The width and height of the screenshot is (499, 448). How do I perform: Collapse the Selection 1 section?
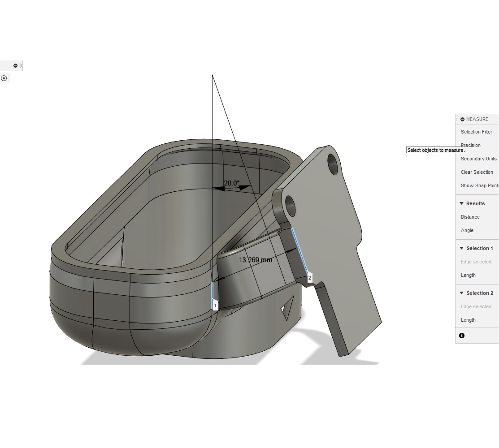click(x=461, y=248)
